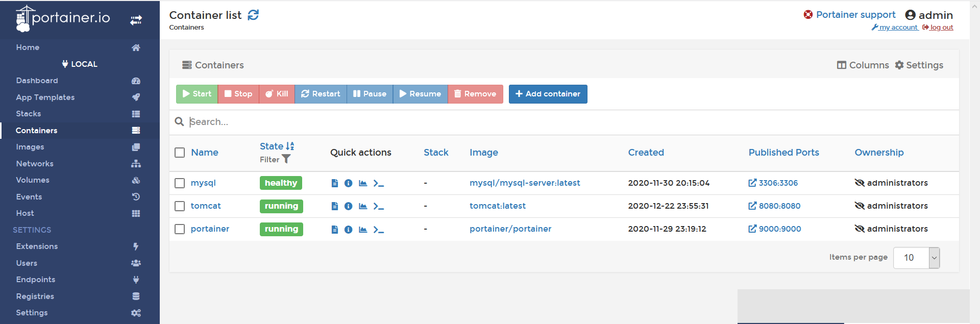Click the Registries database icon
Screen dimensions: 980x324
click(x=136, y=296)
